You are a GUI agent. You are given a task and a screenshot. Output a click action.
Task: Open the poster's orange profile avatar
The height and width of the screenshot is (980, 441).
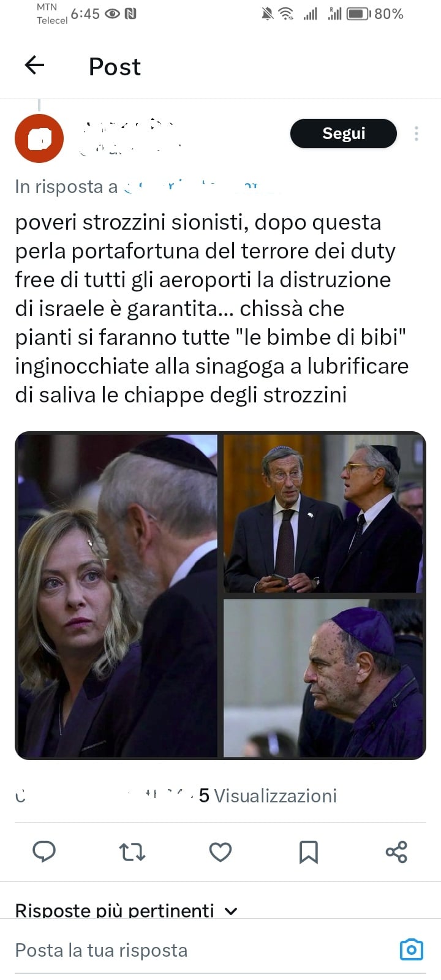[39, 138]
